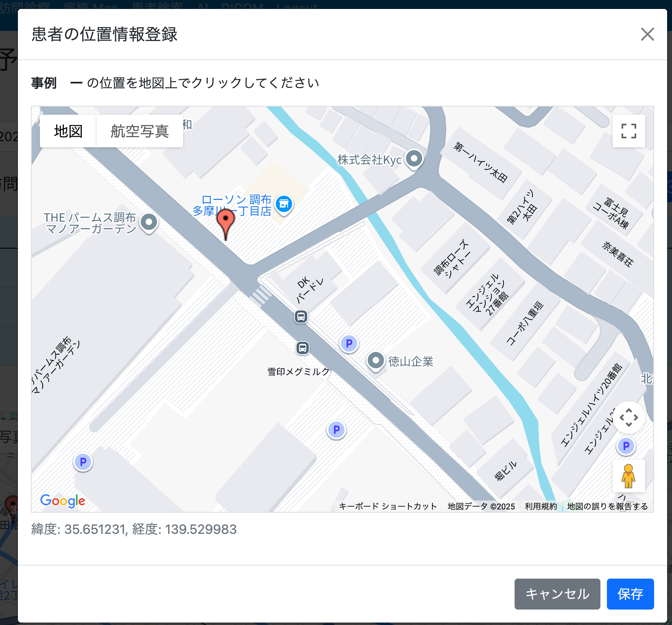Open the 利用規約 terms link
Viewport: 672px width, 625px height.
pyautogui.click(x=541, y=506)
